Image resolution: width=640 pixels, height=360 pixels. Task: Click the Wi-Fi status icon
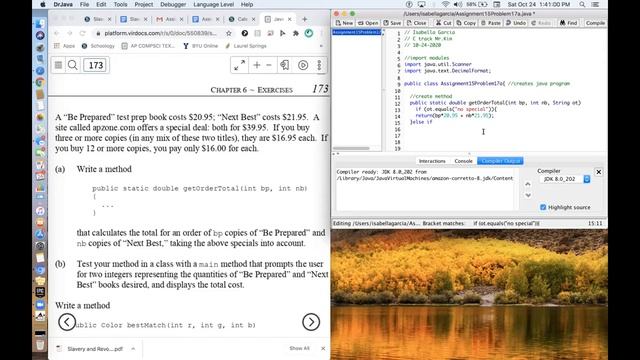point(445,4)
